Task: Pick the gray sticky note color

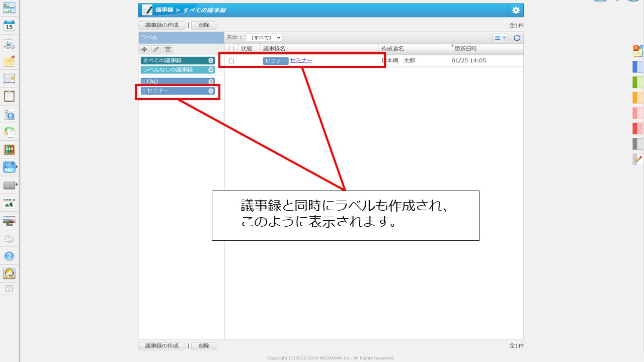Action: (637, 144)
